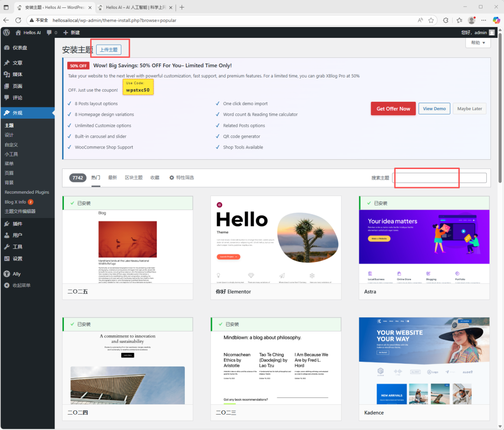Switch to the 最新 themes tab
The image size is (504, 430).
(112, 178)
